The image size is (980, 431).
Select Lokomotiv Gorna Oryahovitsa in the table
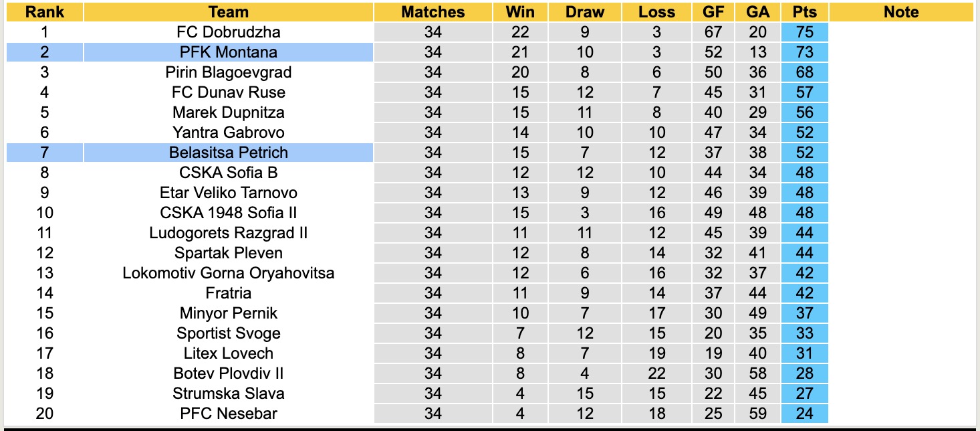point(228,273)
